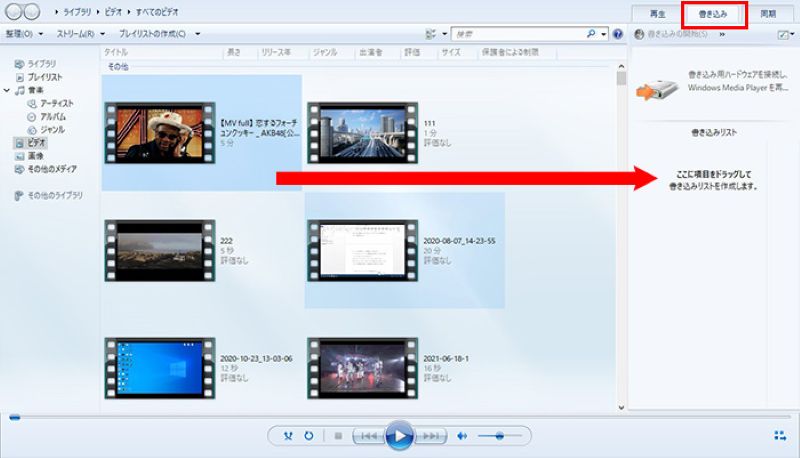Sort by the サイズ column header
800x458 pixels.
451,52
